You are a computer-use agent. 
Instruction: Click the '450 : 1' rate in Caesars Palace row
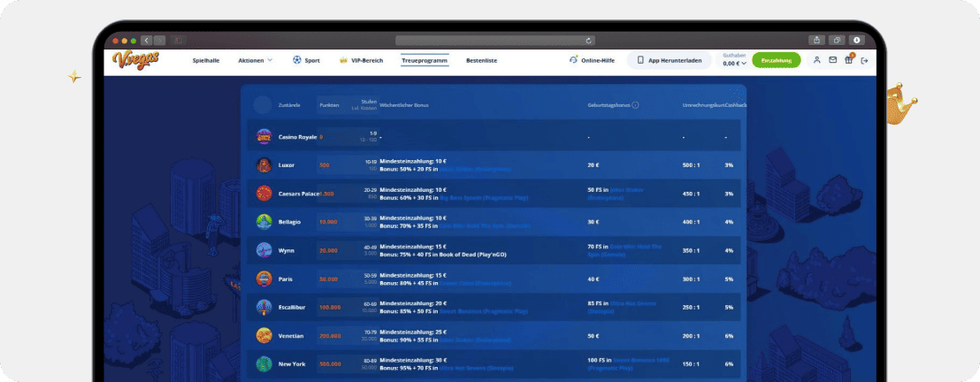tap(691, 194)
